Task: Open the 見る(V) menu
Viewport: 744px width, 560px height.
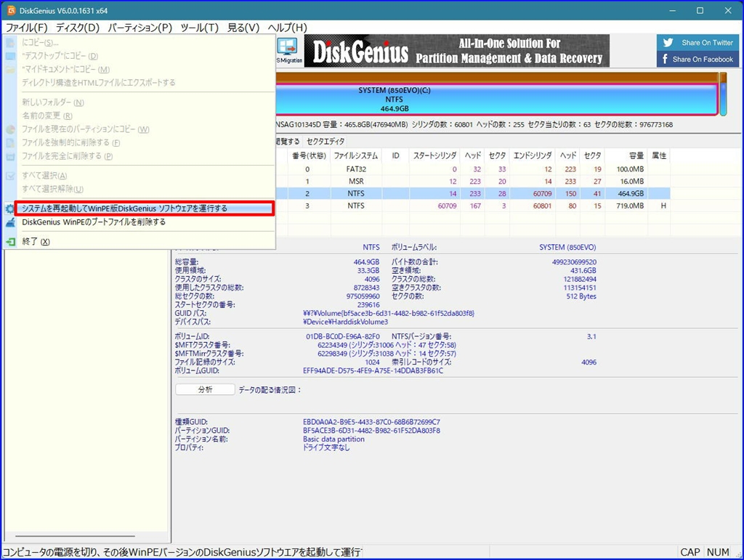Action: pos(243,28)
